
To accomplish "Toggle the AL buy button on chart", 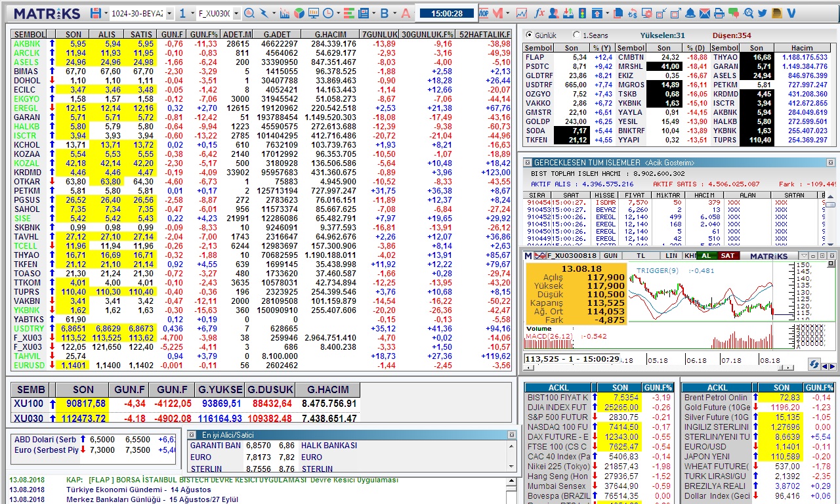I will pyautogui.click(x=706, y=256).
